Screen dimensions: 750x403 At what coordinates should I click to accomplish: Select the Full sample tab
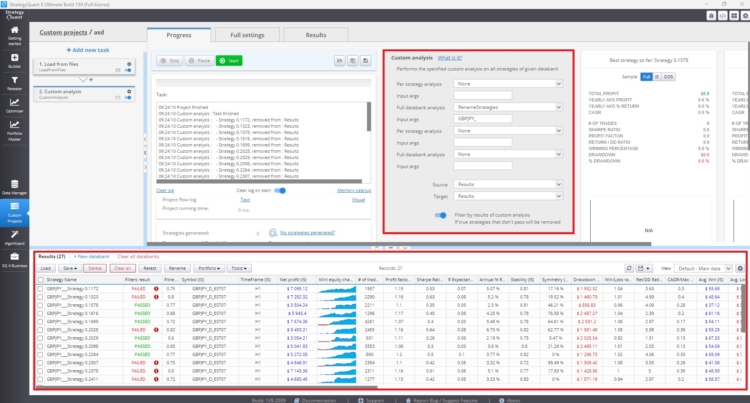click(646, 76)
